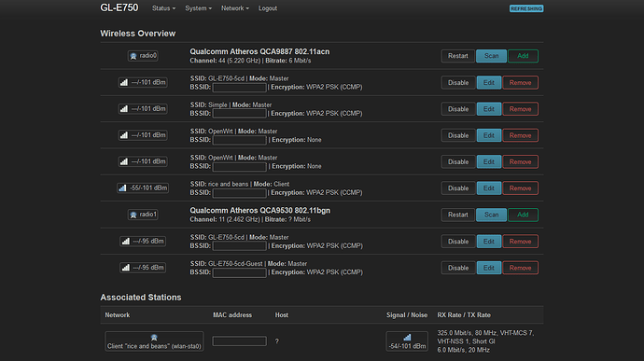The height and width of the screenshot is (361, 644).
Task: Click the Network column header
Action: [x=118, y=315]
